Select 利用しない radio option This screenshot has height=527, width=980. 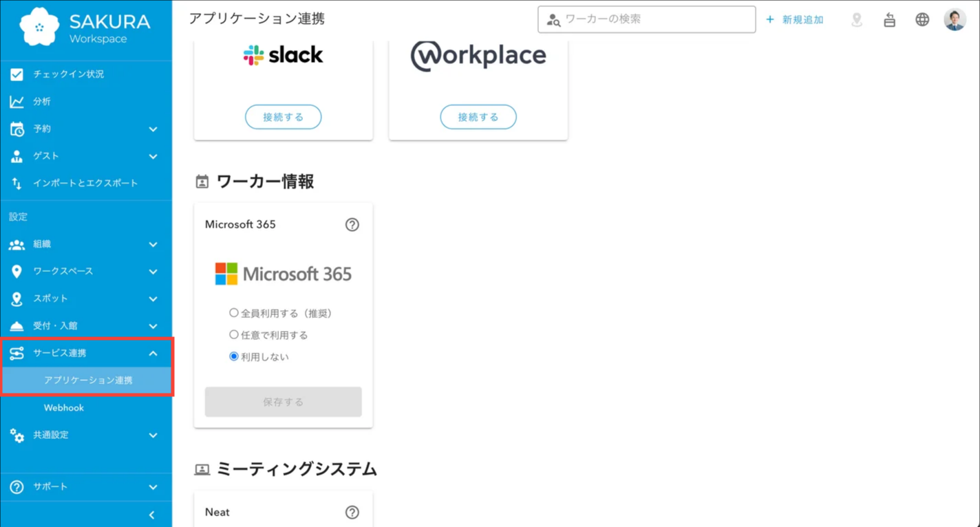coord(234,357)
